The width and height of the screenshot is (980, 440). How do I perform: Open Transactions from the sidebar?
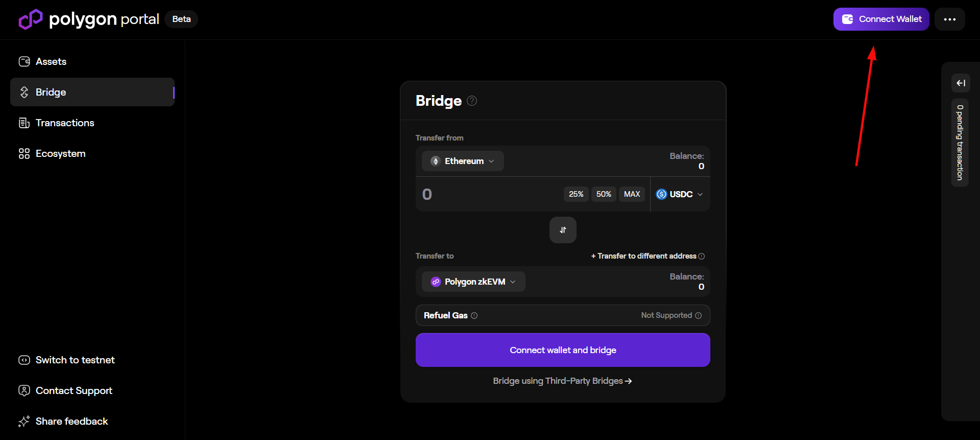[64, 123]
